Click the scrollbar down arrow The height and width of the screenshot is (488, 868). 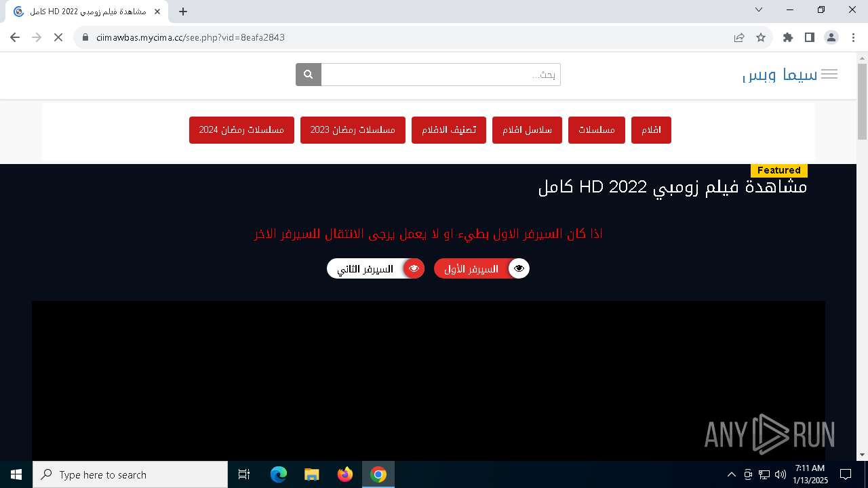[x=862, y=455]
